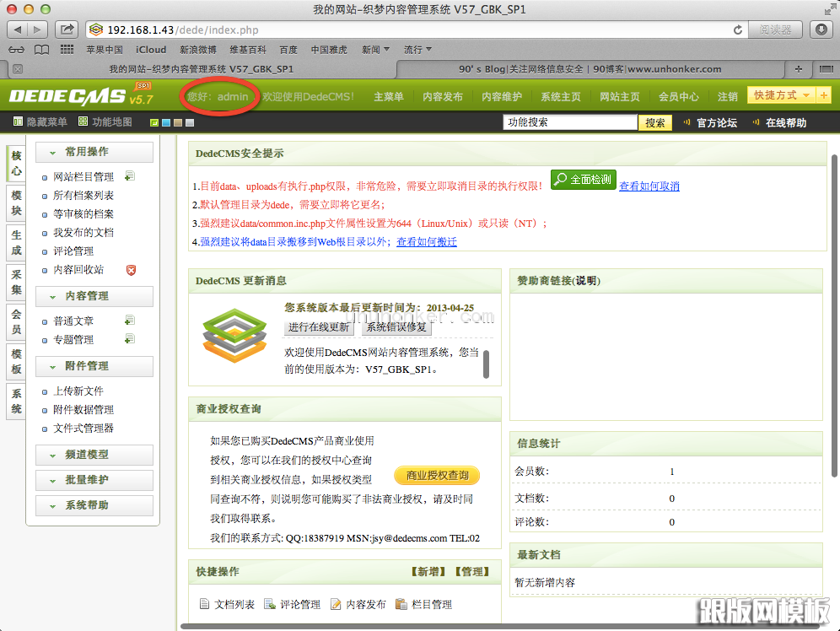Viewport: 840px width, 631px height.
Task: Click 系统错误修复 button
Action: pos(396,327)
